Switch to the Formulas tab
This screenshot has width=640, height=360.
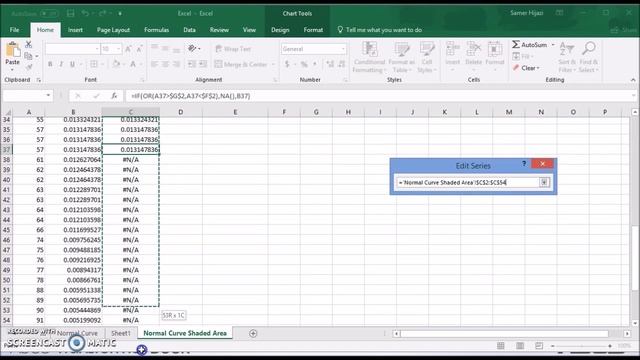click(156, 30)
